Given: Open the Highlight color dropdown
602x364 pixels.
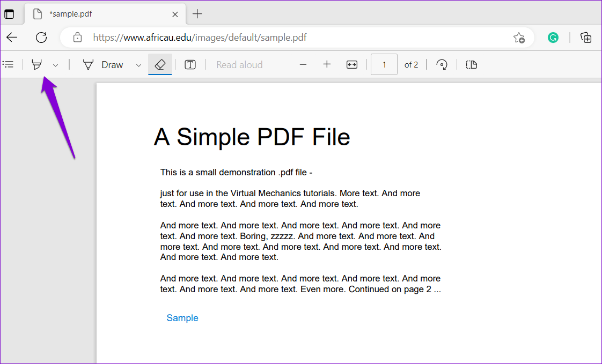Looking at the screenshot, I should [55, 64].
